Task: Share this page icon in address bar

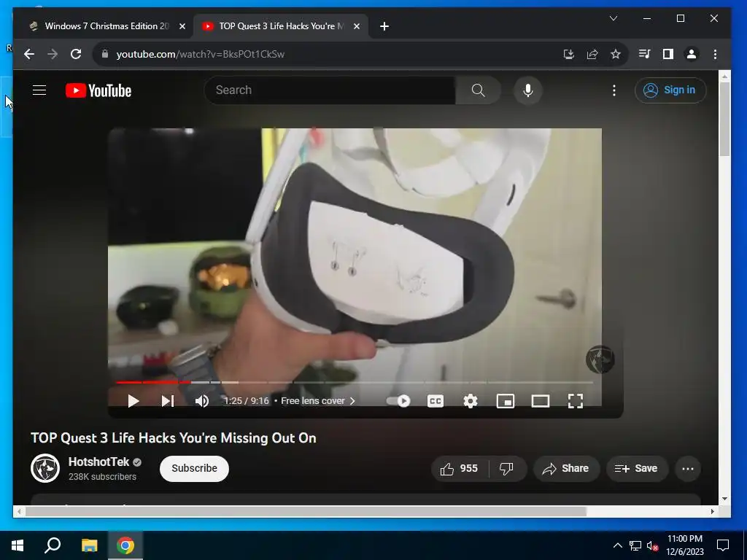Action: point(592,54)
